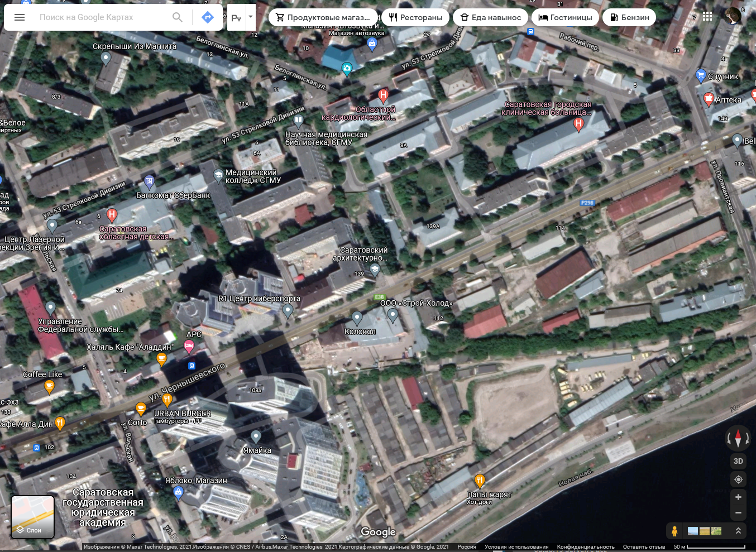The width and height of the screenshot is (756, 552).
Task: Select Саратовский архитектурно marker
Action: click(x=375, y=270)
